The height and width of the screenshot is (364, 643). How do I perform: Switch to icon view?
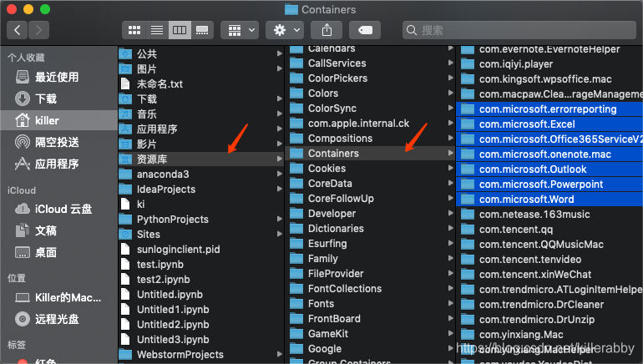click(x=134, y=30)
